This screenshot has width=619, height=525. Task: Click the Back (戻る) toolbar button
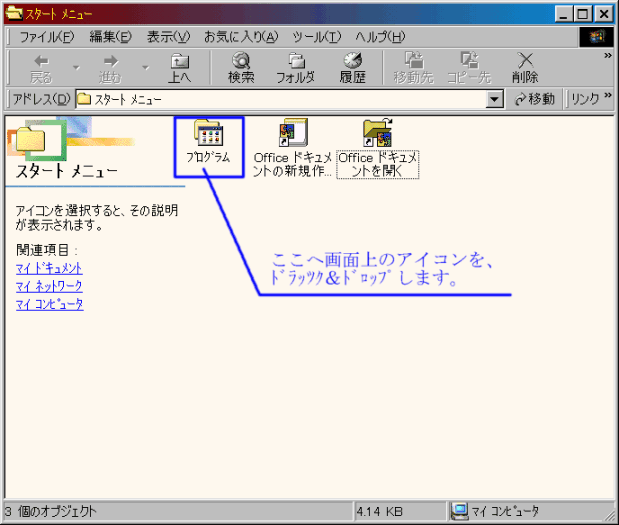(x=41, y=68)
